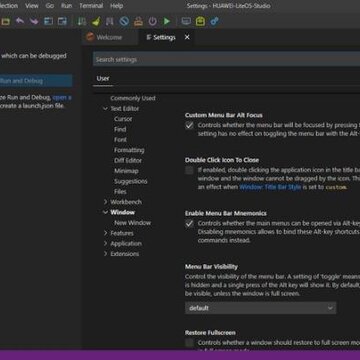Click the 'Restore Fullscreen' heading
The width and height of the screenshot is (360, 360).
click(210, 333)
